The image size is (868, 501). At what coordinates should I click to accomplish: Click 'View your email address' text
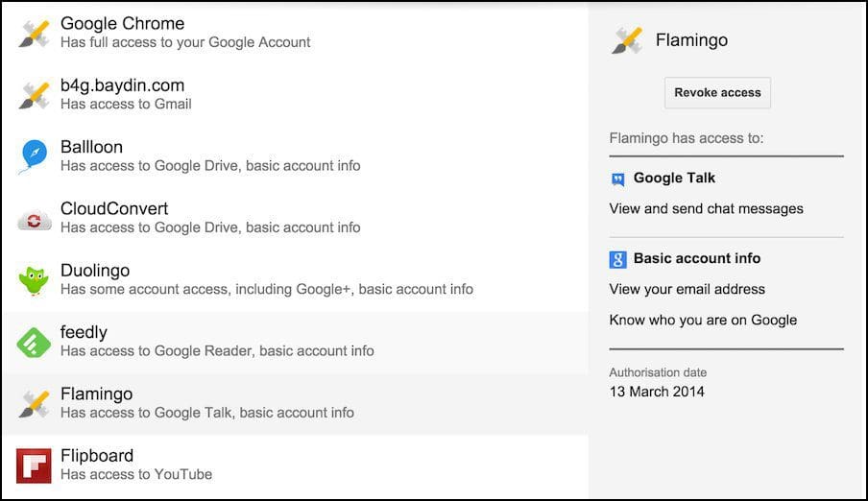[687, 290]
